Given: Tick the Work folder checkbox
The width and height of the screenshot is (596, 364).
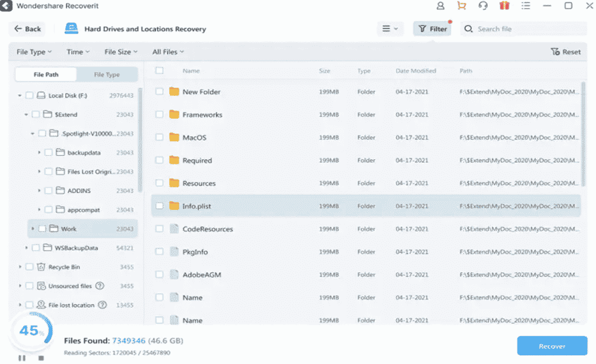Looking at the screenshot, I should [x=42, y=229].
